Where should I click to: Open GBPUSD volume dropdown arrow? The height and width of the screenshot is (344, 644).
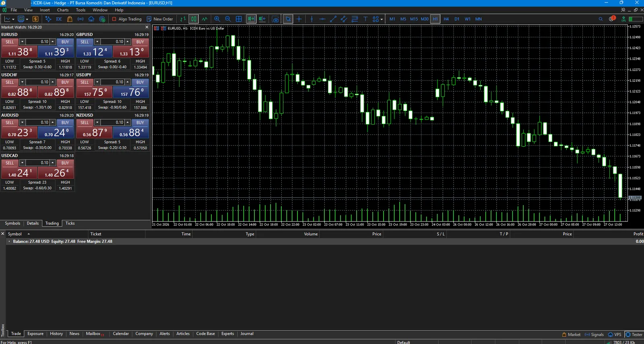coord(97,42)
